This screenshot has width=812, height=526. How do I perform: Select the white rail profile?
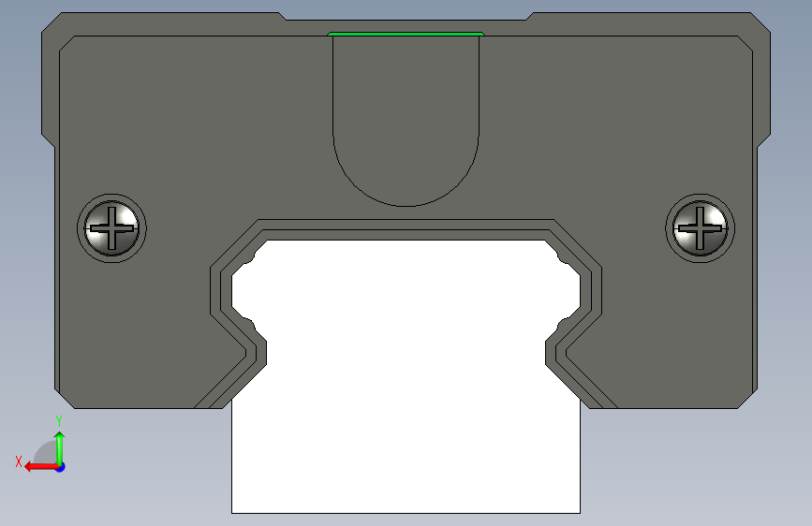pyautogui.click(x=406, y=376)
